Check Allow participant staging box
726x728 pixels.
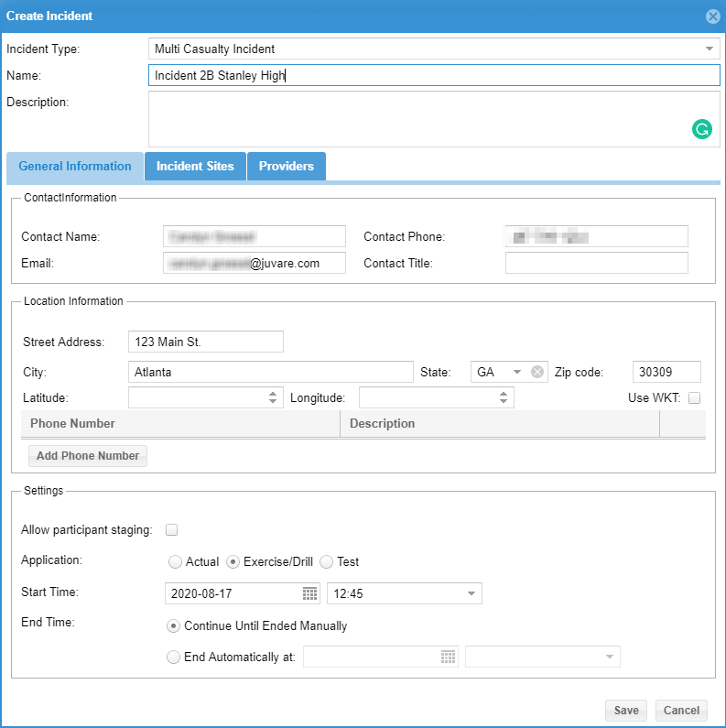pyautogui.click(x=172, y=530)
